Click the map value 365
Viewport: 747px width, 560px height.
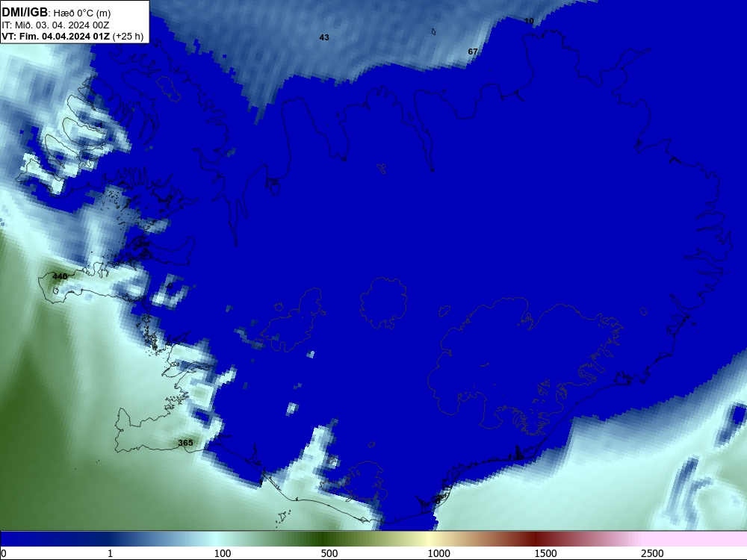pyautogui.click(x=185, y=443)
